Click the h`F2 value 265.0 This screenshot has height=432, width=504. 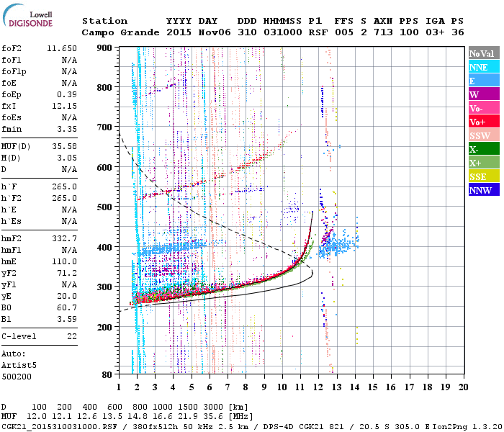click(64, 198)
